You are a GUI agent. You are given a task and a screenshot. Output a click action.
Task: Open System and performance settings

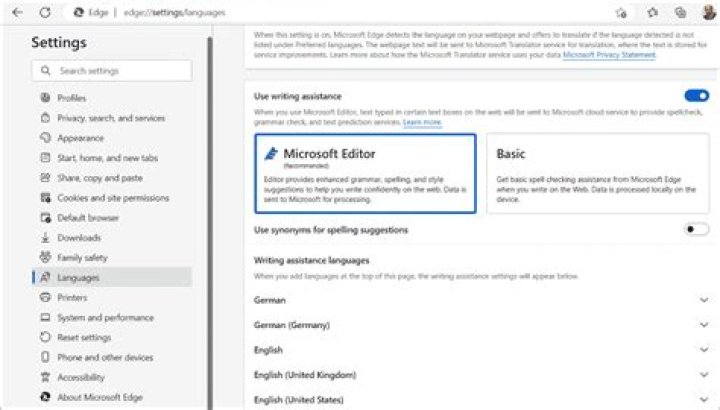(105, 317)
